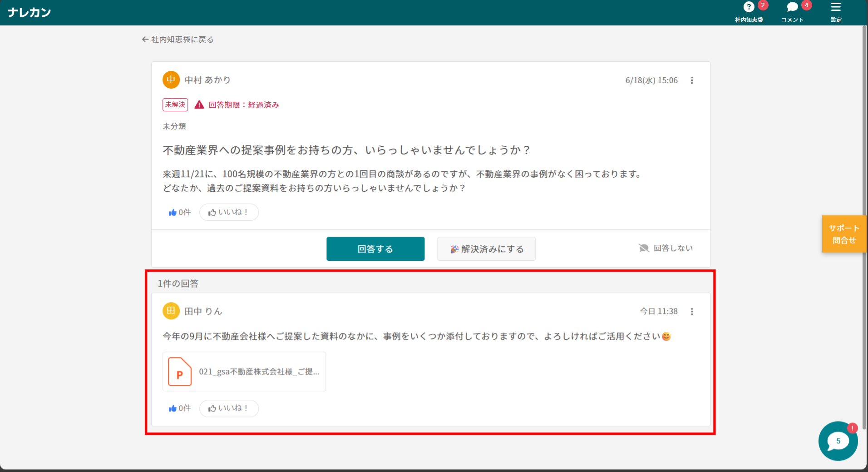Click the 回答しない option
Image resolution: width=868 pixels, height=472 pixels.
coord(673,248)
